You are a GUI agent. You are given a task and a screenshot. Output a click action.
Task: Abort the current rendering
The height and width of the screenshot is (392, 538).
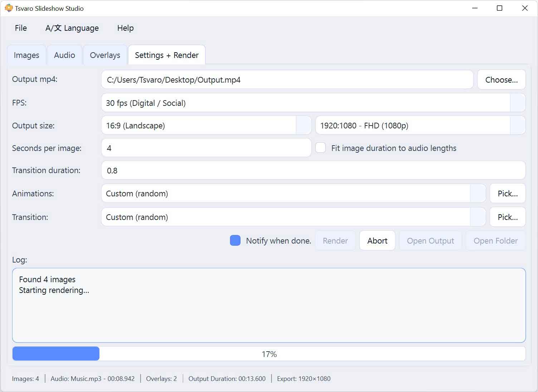(377, 241)
